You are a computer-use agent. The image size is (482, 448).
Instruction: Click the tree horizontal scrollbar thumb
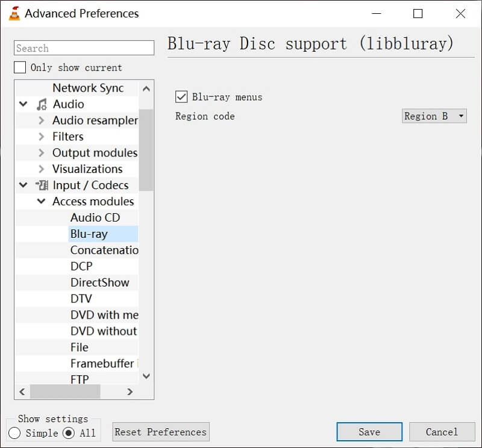point(65,391)
